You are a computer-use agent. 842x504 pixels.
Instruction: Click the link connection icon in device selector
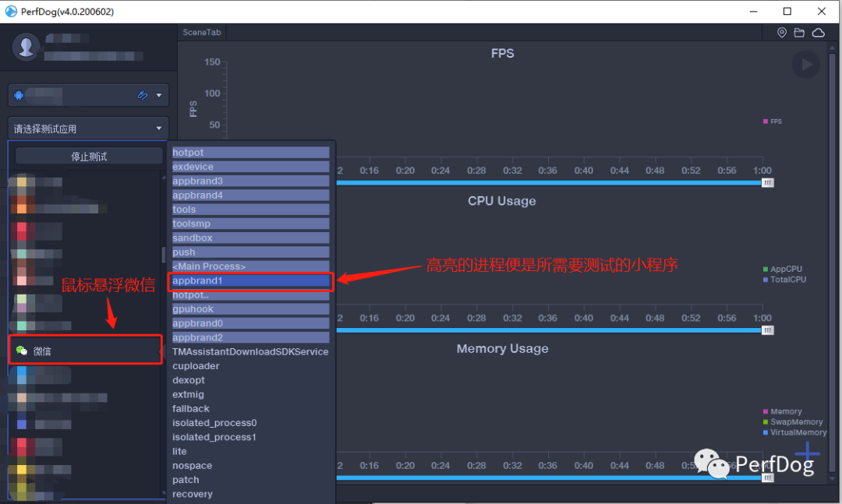143,96
